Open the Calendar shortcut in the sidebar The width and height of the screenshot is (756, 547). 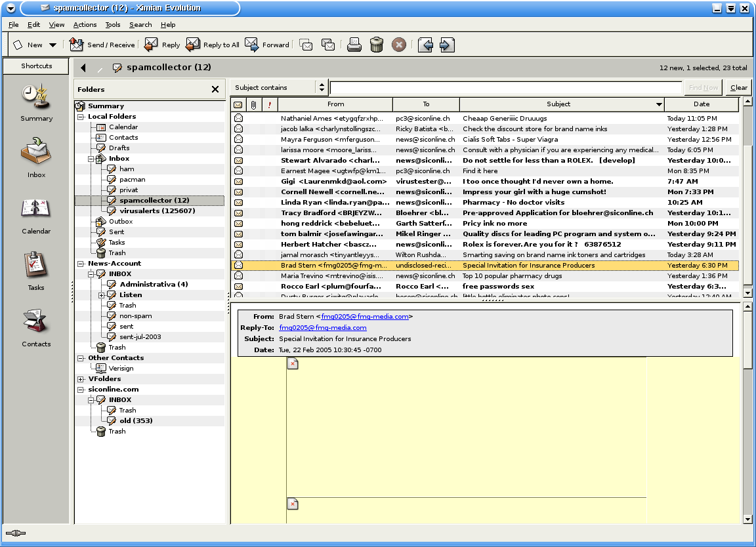coord(36,213)
